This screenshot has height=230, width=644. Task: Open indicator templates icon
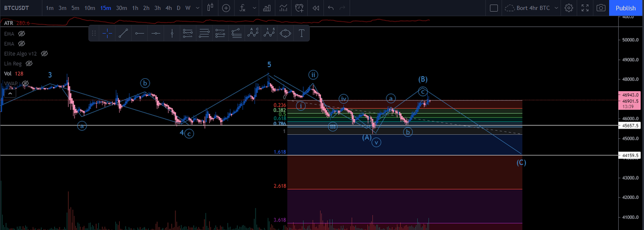tap(283, 8)
